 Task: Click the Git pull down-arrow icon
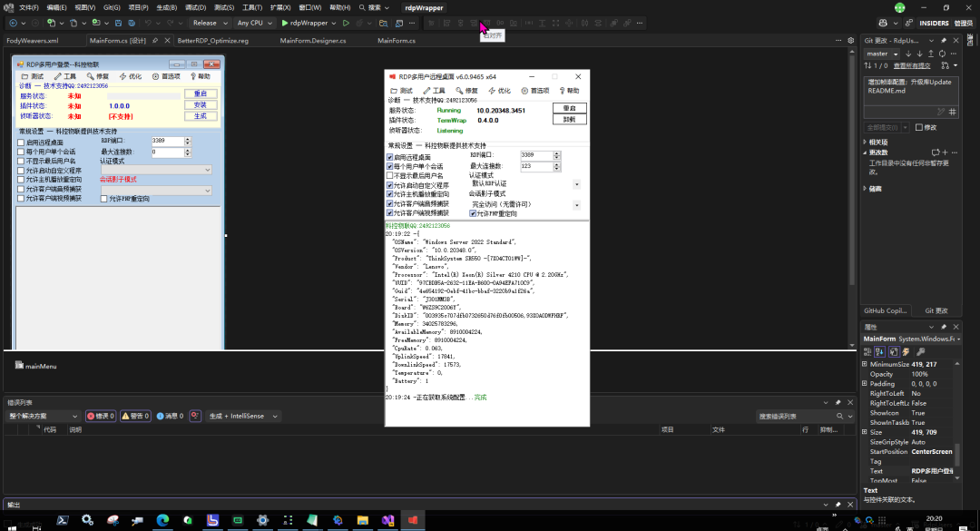pos(919,54)
